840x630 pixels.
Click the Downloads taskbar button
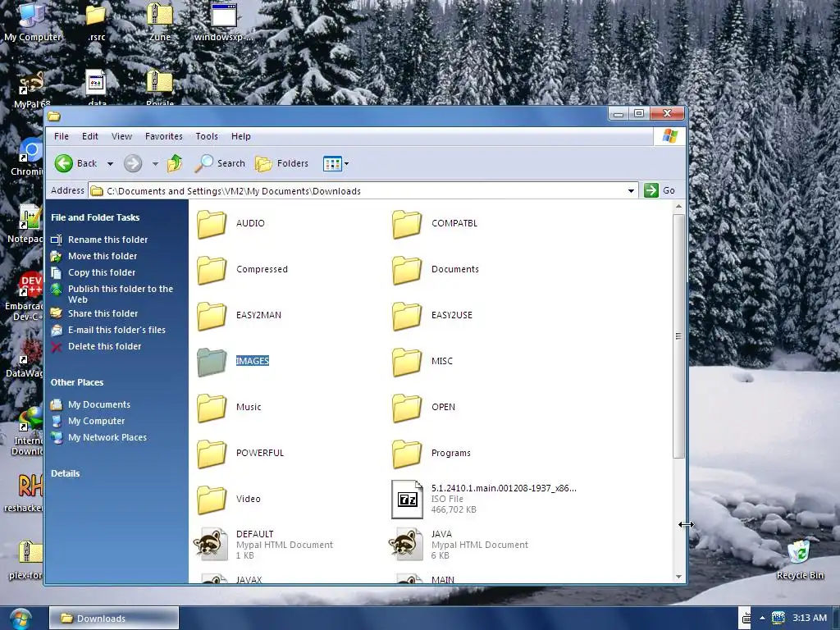tap(114, 619)
